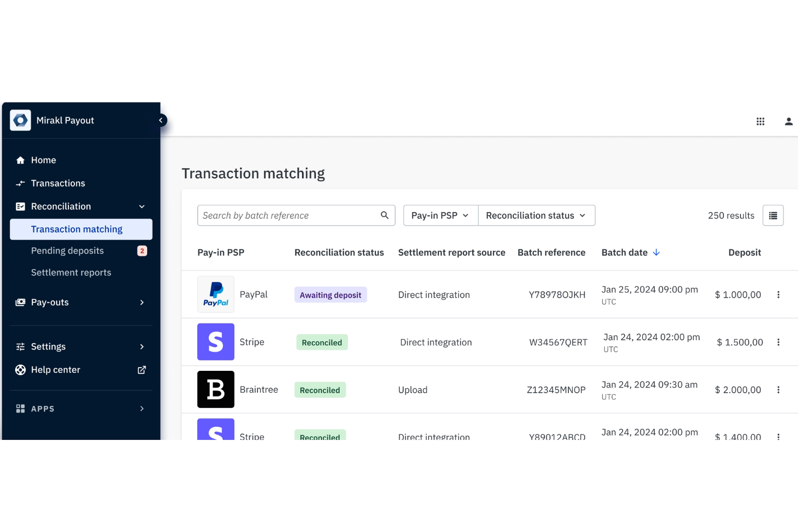This screenshot has height=532, width=798.
Task: Focus the Search by batch reference field
Action: coord(296,216)
